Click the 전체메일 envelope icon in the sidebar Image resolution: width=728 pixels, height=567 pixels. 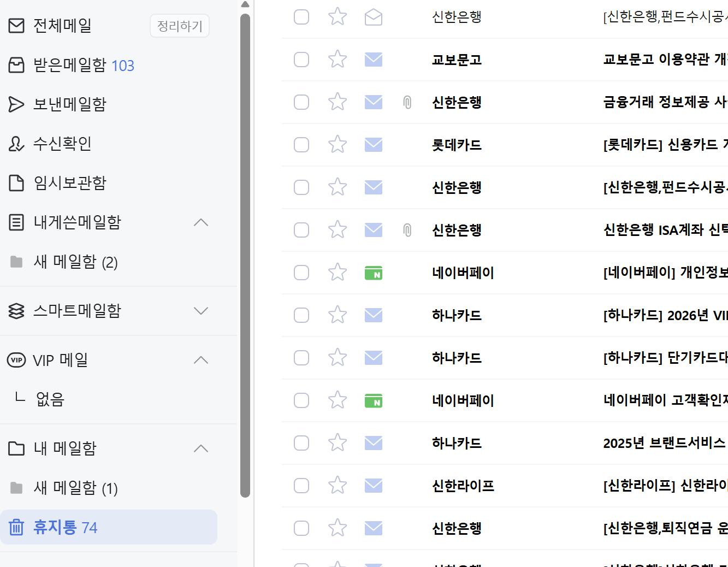coord(16,26)
